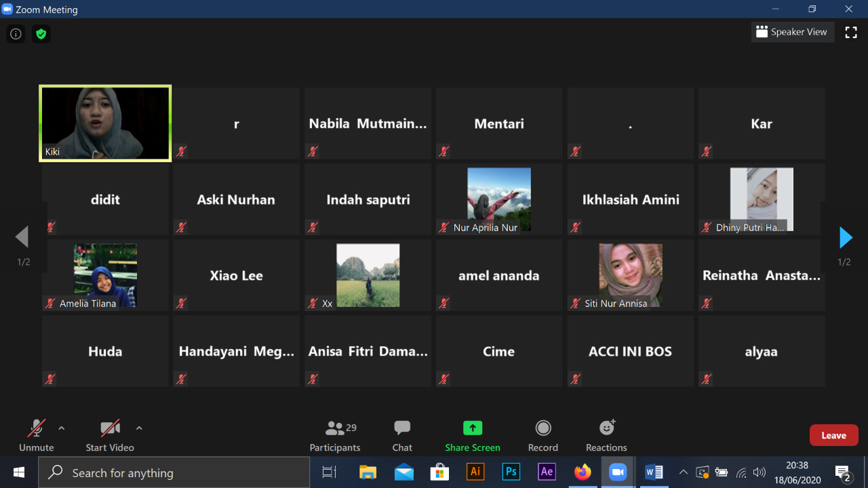Expand audio options arrow beside Unmute
The width and height of the screenshot is (868, 488).
[62, 428]
